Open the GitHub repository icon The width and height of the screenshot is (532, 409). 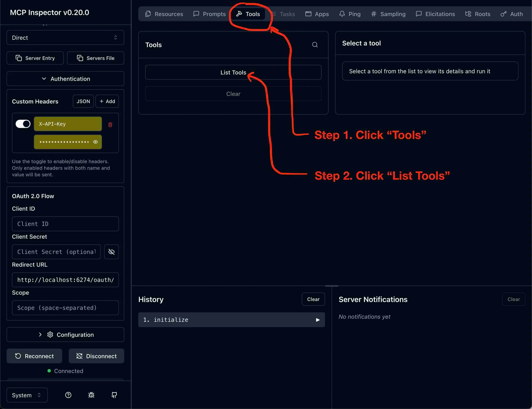tap(114, 395)
